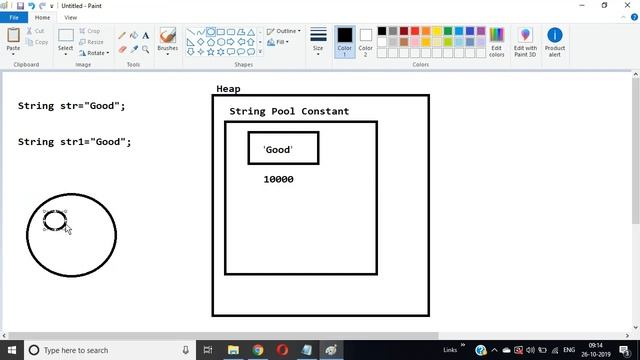640x360 pixels.
Task: Select the Color picker eyedropper tool
Action: (x=134, y=49)
